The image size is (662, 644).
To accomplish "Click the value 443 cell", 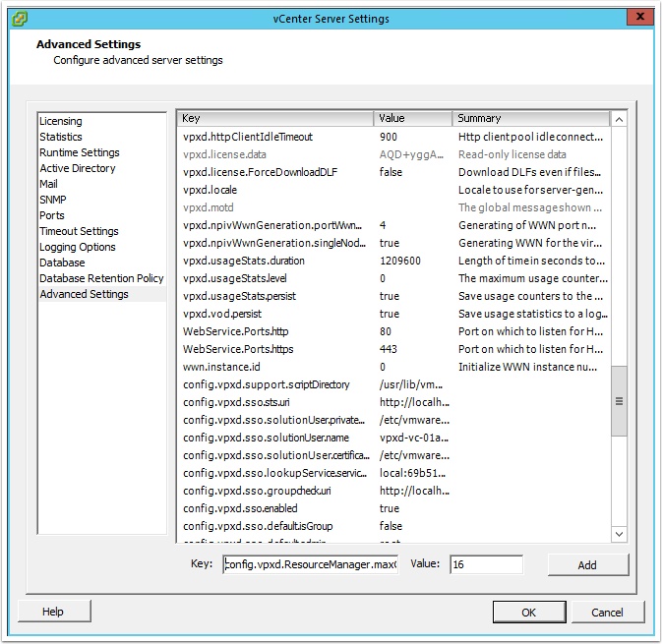I will [x=389, y=349].
